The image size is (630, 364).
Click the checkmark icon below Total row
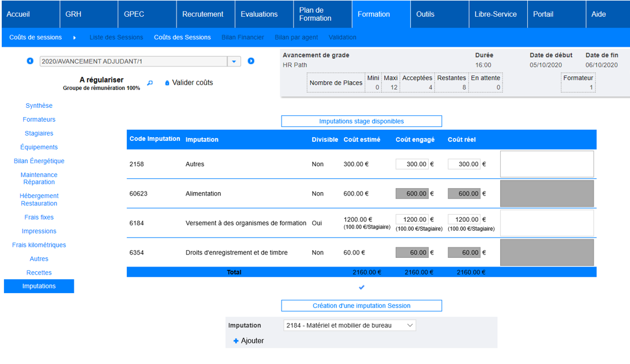[x=362, y=287]
